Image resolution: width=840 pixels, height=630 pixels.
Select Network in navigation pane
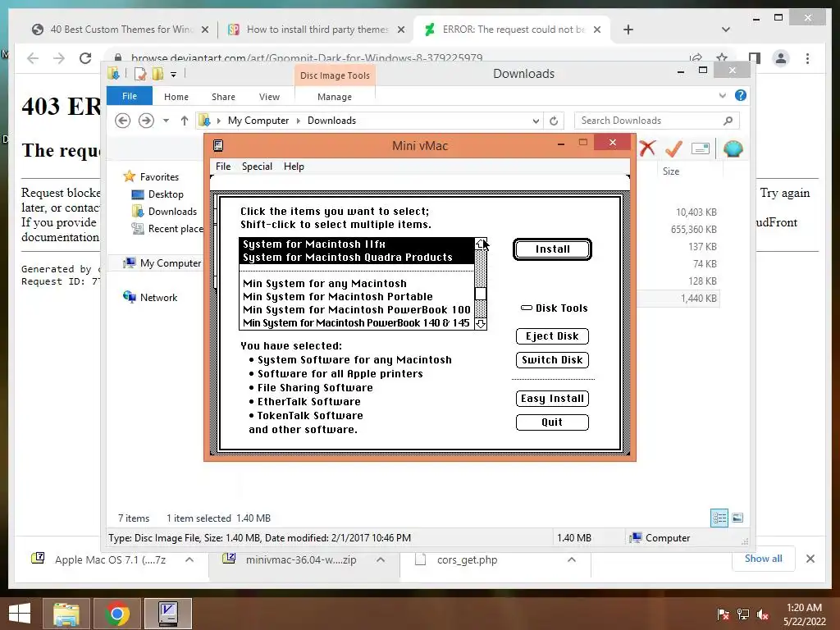pos(158,297)
